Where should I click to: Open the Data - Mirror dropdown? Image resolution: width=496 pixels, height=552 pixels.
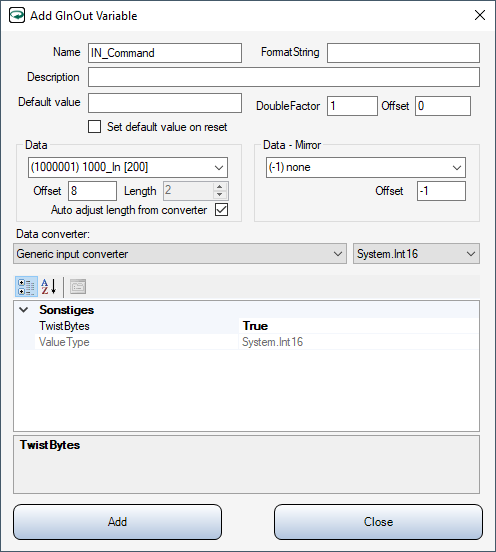[x=366, y=167]
